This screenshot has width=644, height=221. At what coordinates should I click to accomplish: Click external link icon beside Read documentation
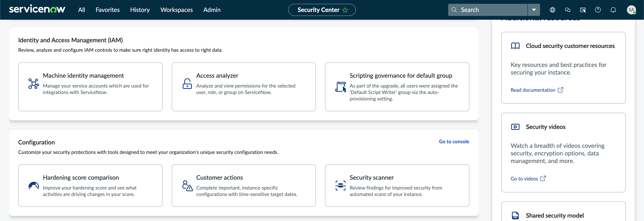coord(561,90)
